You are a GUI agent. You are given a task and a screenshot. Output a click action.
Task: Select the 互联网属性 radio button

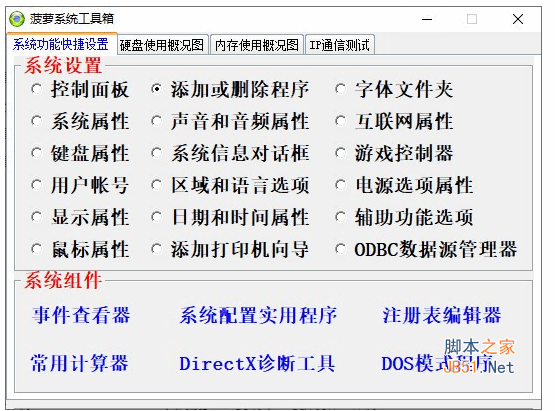pos(341,121)
